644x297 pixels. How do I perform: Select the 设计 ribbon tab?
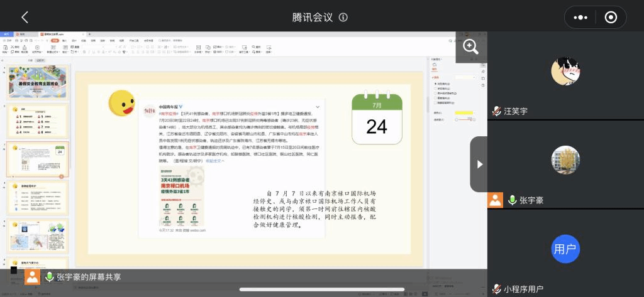[74, 41]
